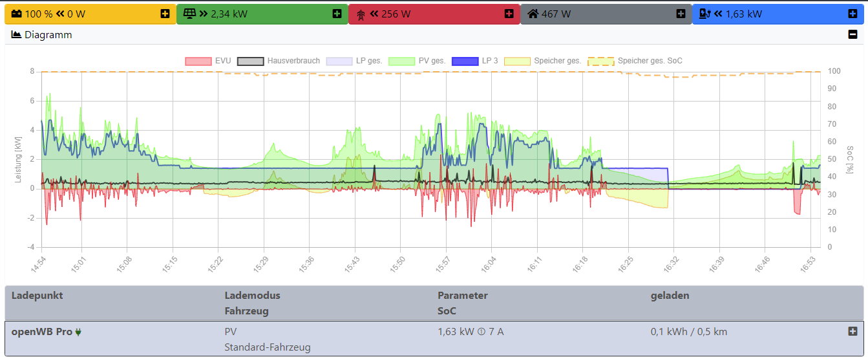Expand the grid 256 W card
The height and width of the screenshot is (359, 868).
[509, 14]
